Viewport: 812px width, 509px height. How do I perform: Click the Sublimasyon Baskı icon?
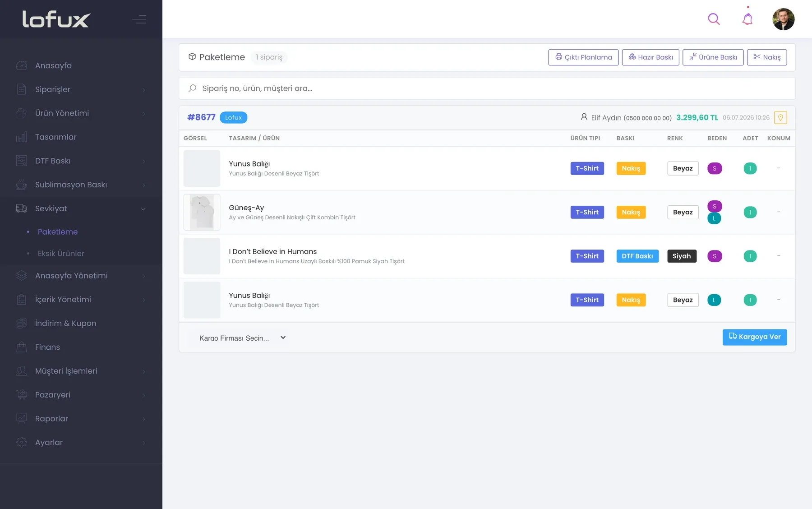click(x=22, y=185)
